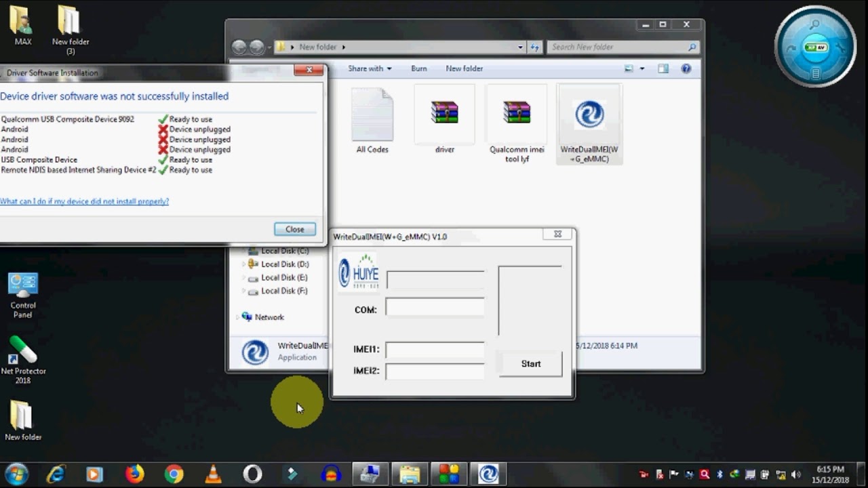The height and width of the screenshot is (488, 868).
Task: Click the Start button in WriteDualIMEI
Action: (x=531, y=364)
